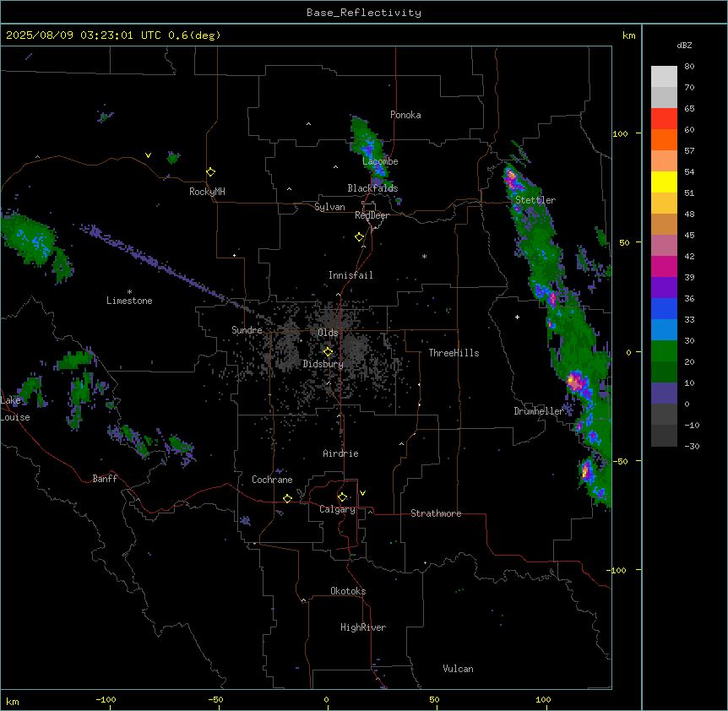
Task: Select the dBZ legend heading
Action: (x=684, y=46)
